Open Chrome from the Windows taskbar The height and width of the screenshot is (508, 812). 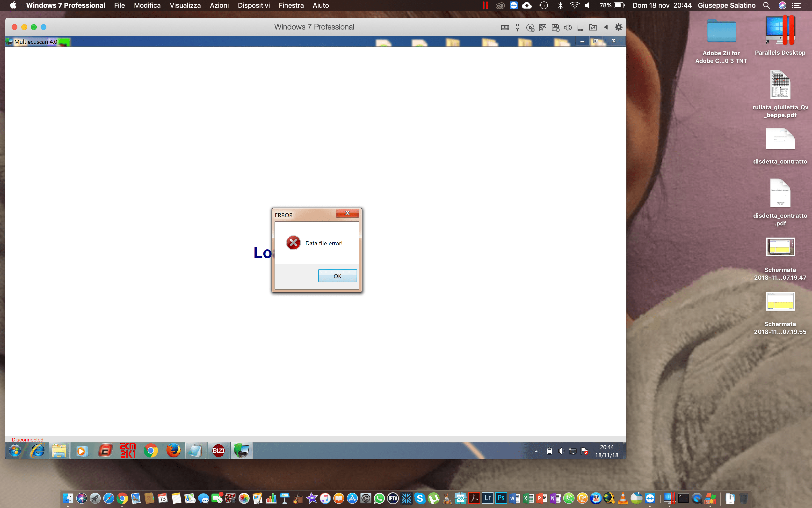(x=151, y=450)
